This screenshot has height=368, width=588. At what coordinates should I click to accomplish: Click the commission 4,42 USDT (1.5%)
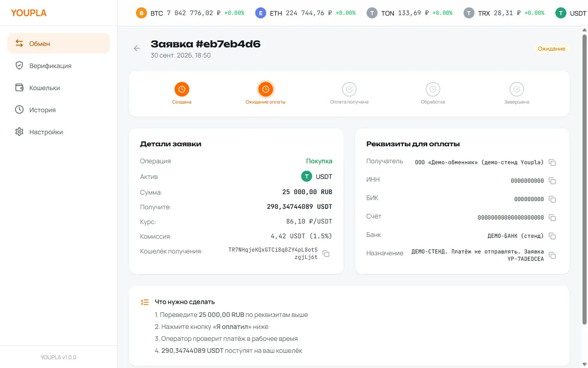click(301, 236)
